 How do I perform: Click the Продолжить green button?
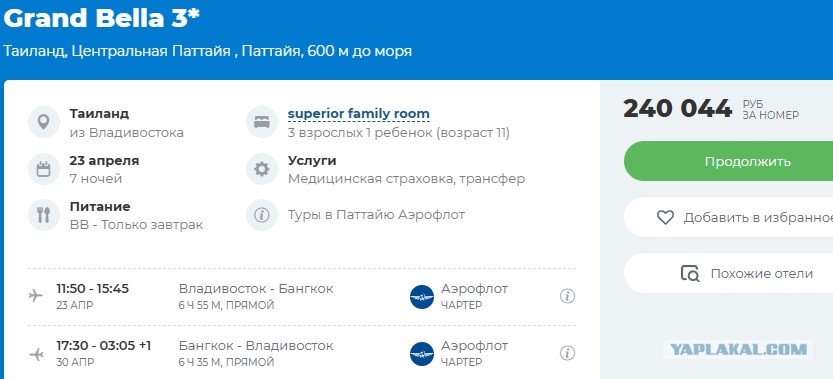tap(728, 161)
